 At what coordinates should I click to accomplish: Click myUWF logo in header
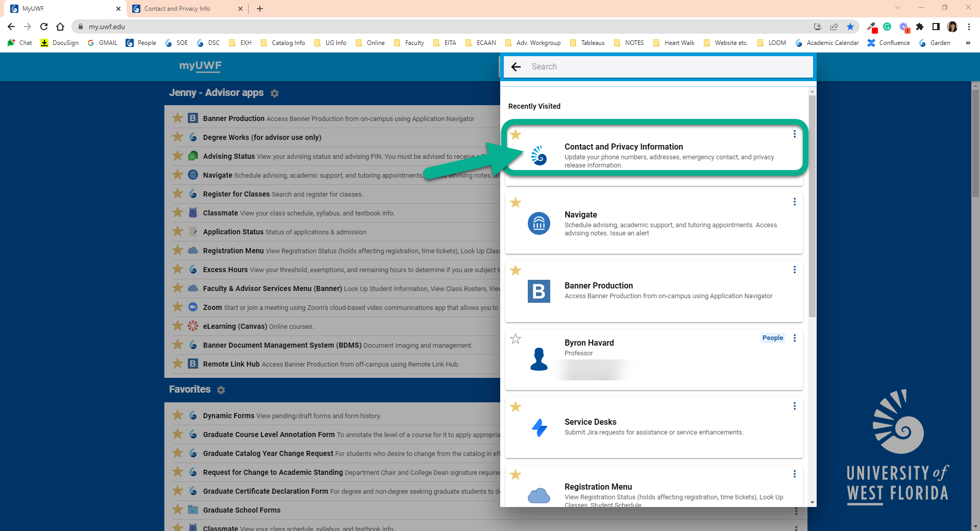coord(200,66)
